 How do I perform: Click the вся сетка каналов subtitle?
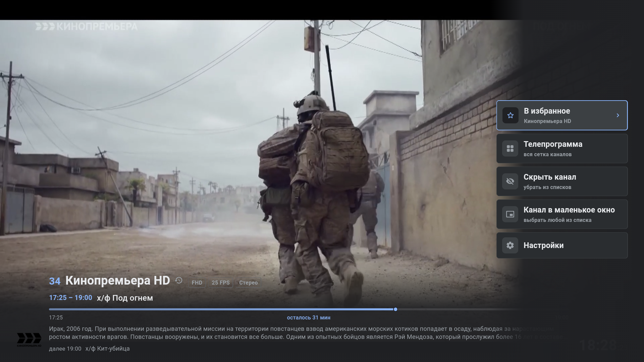pos(547,155)
